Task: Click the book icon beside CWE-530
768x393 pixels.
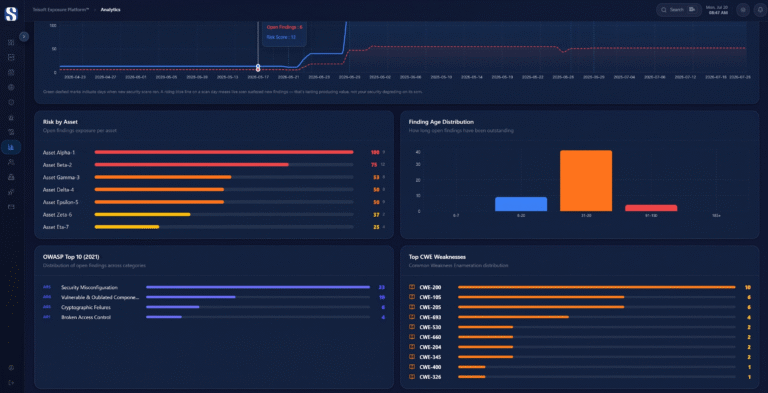Action: click(x=412, y=327)
